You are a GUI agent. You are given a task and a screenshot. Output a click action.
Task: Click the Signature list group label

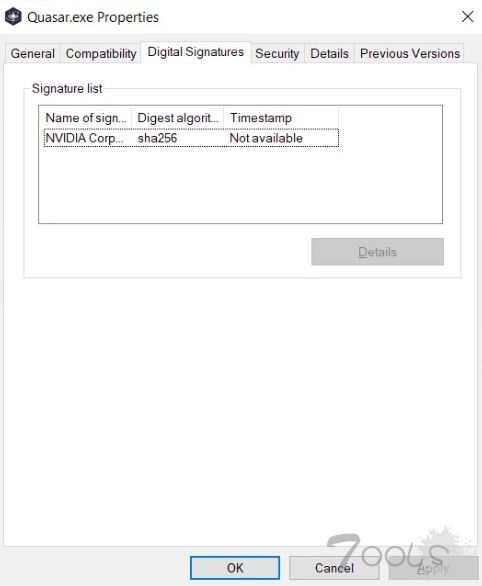[x=67, y=89]
